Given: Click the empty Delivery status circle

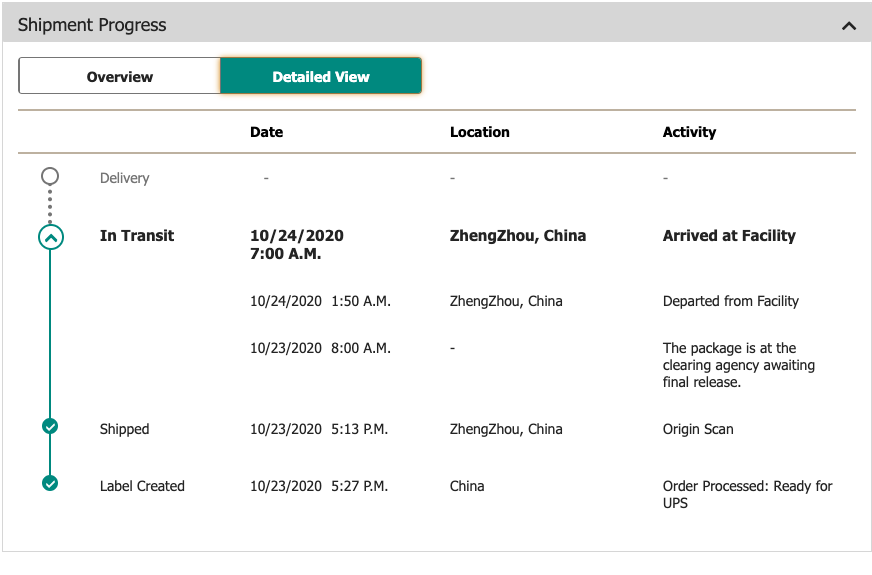Looking at the screenshot, I should click(50, 177).
